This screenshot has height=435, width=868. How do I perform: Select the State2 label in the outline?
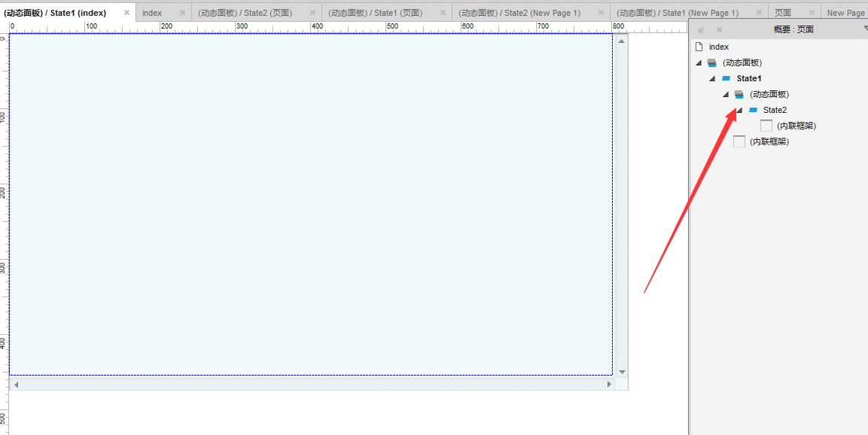click(775, 110)
